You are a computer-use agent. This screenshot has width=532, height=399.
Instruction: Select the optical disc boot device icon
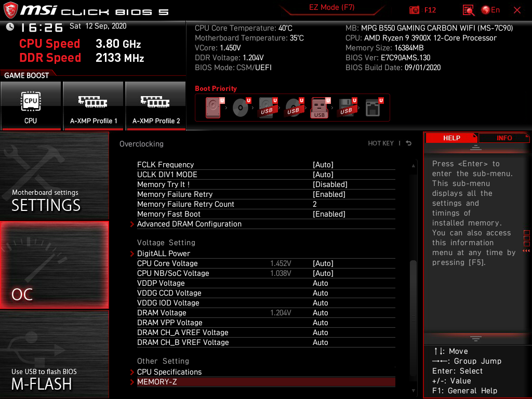(x=241, y=108)
